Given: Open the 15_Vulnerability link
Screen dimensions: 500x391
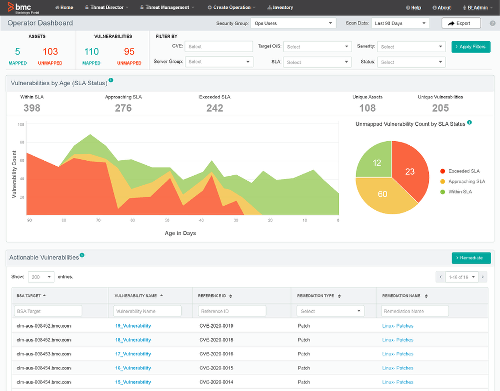Looking at the screenshot, I should [133, 382].
